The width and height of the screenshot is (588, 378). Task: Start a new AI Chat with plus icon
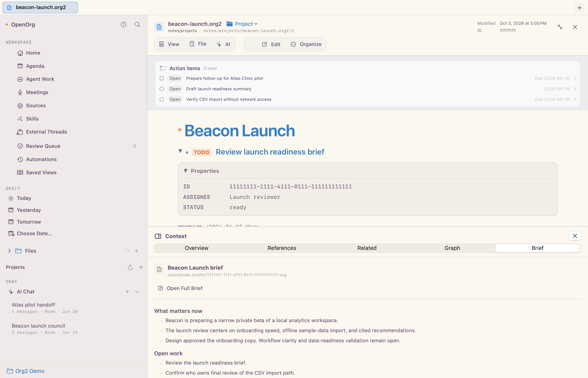(x=127, y=292)
